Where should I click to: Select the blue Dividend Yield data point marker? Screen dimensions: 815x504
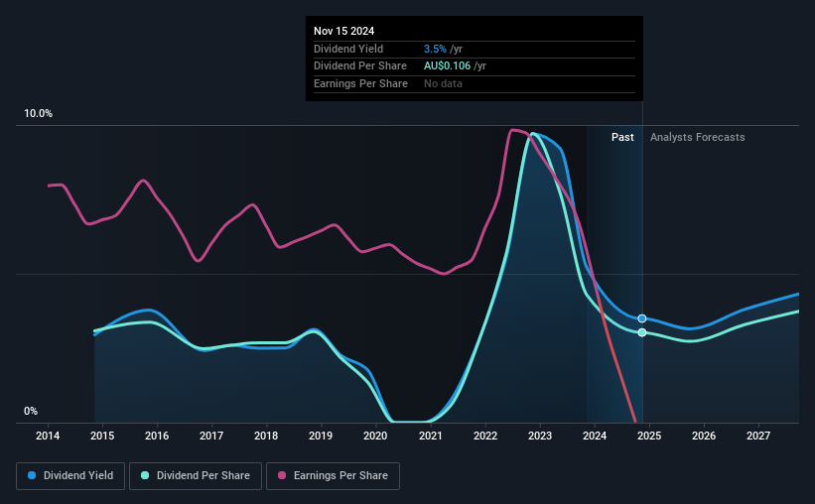click(x=642, y=318)
